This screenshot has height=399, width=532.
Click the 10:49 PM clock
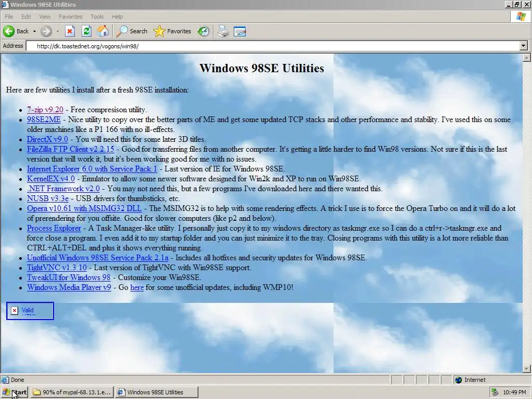pos(514,392)
